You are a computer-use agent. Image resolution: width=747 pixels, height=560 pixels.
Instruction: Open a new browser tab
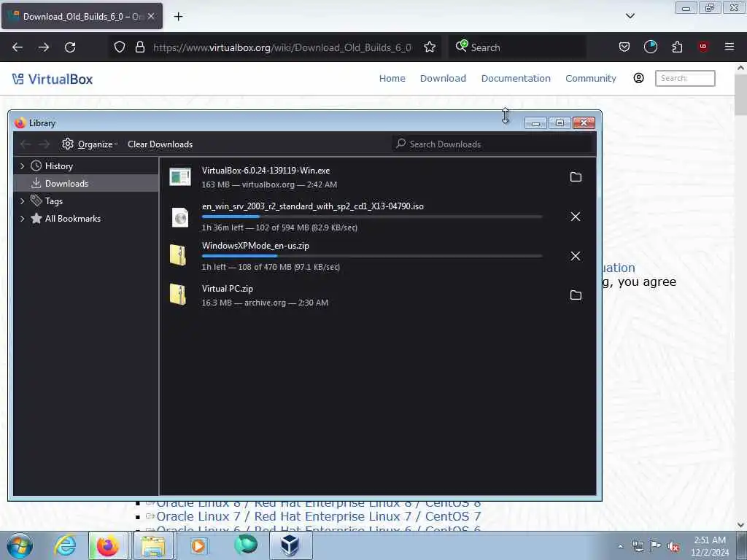coord(178,17)
